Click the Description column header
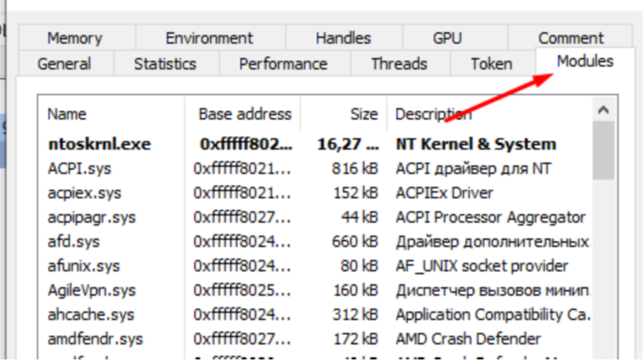 tap(433, 115)
